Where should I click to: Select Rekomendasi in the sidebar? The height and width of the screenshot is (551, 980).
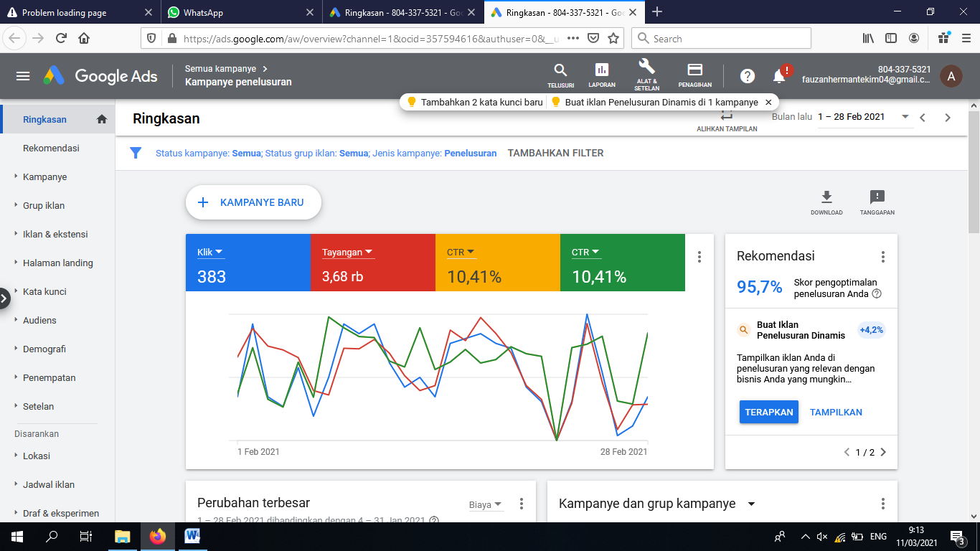click(x=57, y=148)
